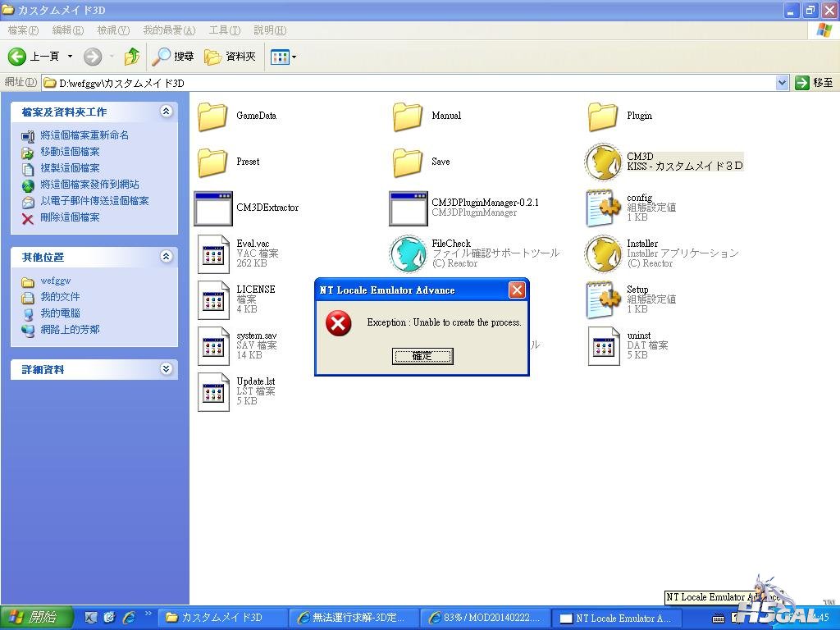
Task: Open the CM3D game executable icon
Action: coord(603,162)
